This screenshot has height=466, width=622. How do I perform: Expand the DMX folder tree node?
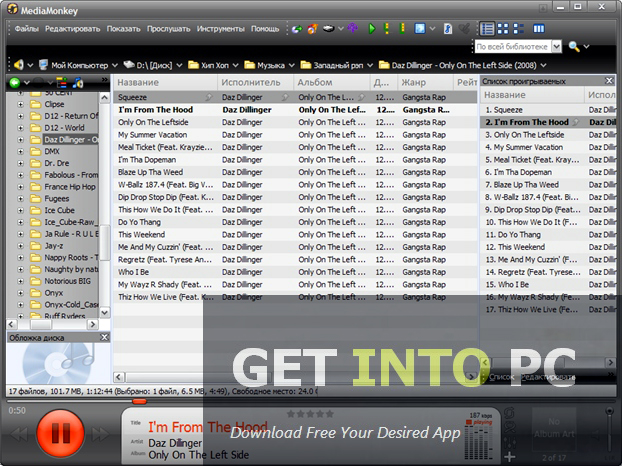point(20,151)
